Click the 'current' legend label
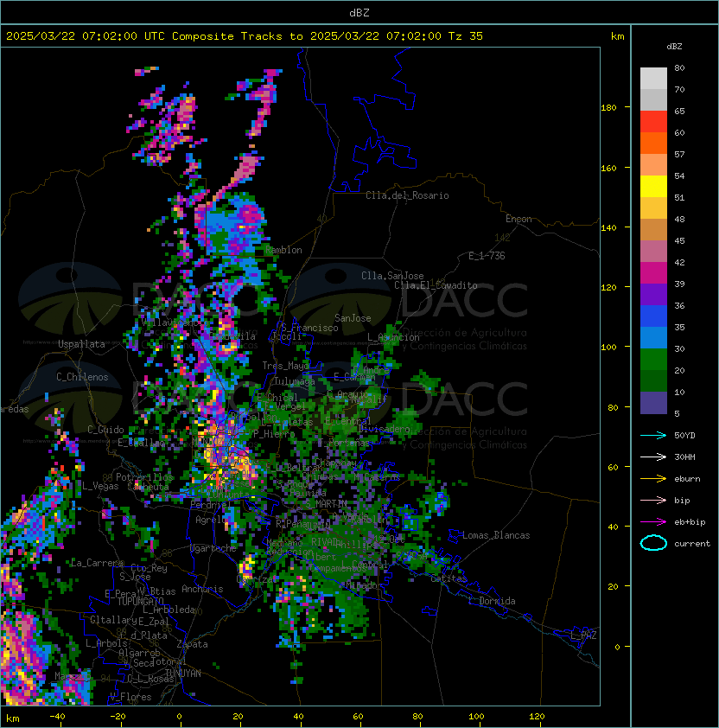Screen dimensions: 719x728 click(x=692, y=544)
